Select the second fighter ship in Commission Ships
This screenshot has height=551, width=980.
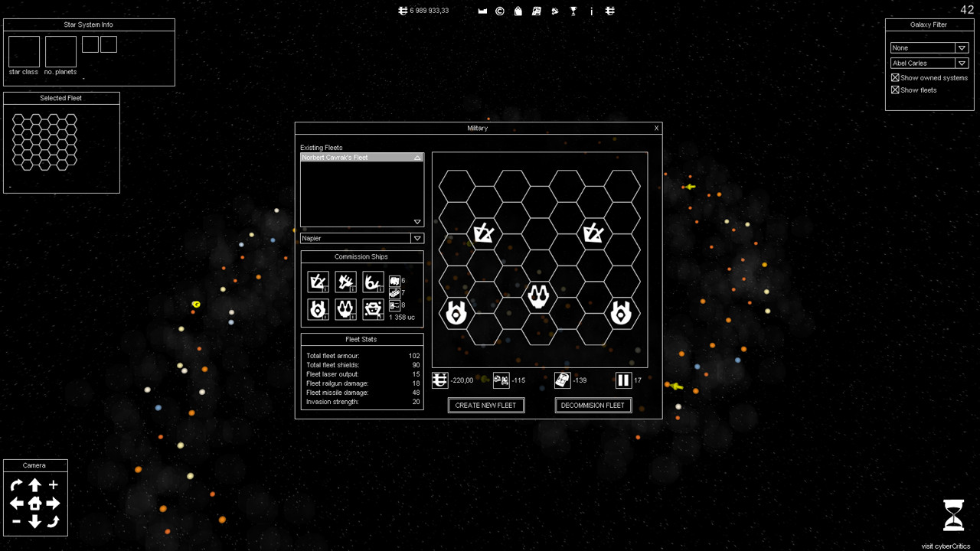(345, 282)
